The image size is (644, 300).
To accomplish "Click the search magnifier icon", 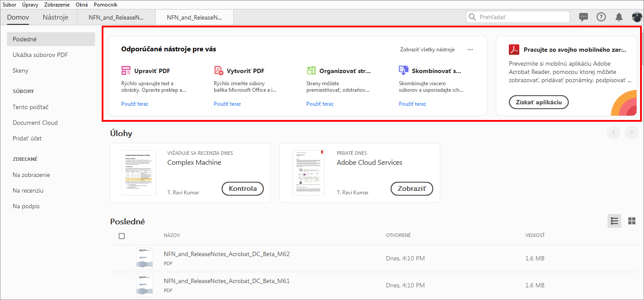I will tap(473, 17).
